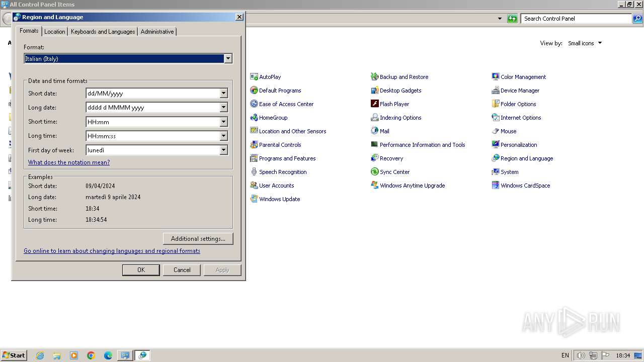Viewport: 644px width, 362px height.
Task: Open the Mouse settings icon
Action: point(504,131)
